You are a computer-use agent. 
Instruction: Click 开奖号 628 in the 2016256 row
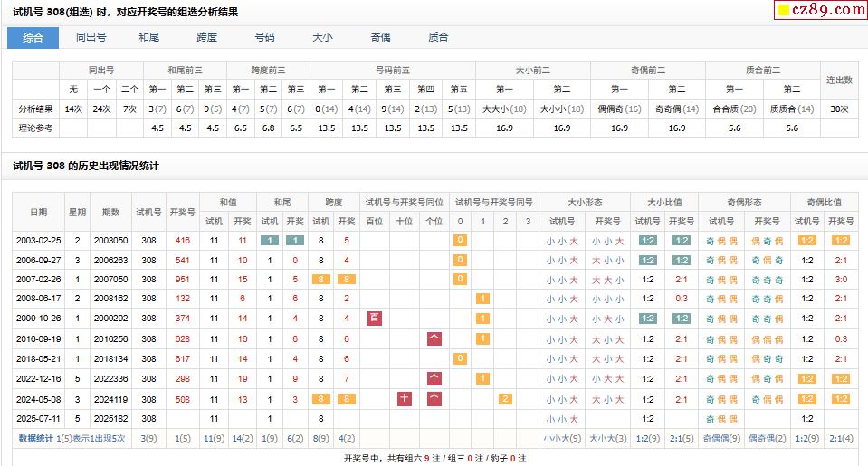[183, 338]
